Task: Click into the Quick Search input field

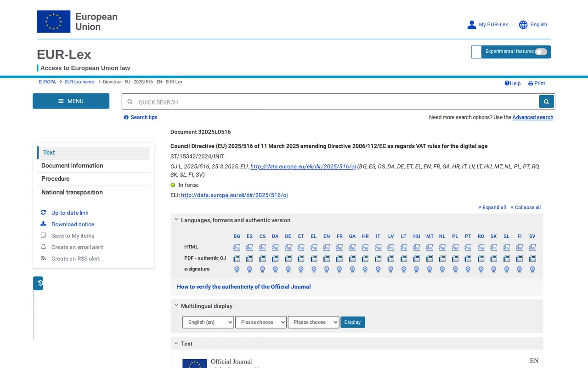Action: [x=331, y=102]
